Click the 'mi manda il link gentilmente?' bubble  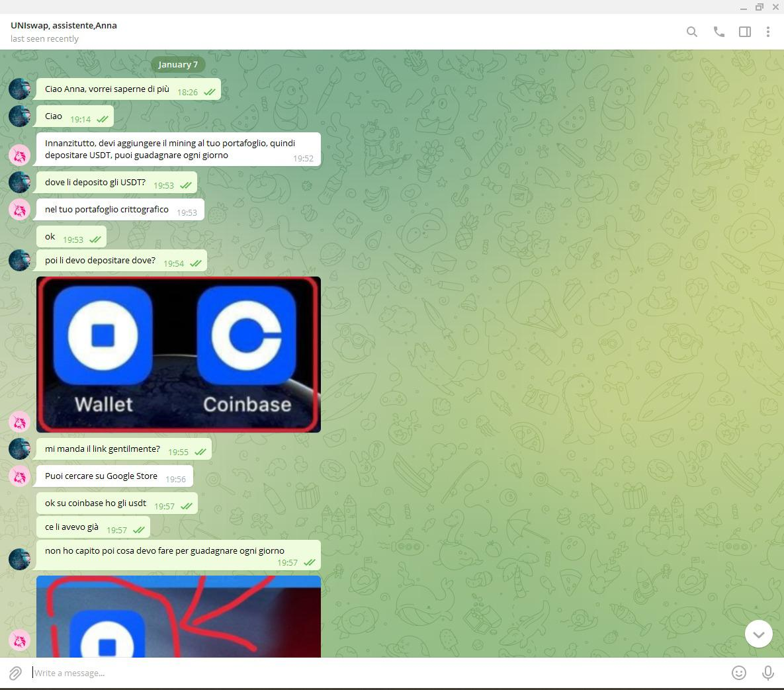(103, 449)
